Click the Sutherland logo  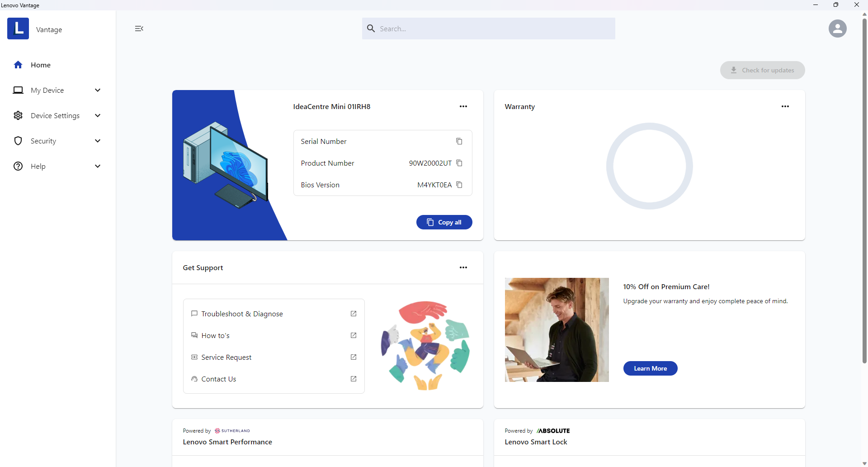click(232, 431)
